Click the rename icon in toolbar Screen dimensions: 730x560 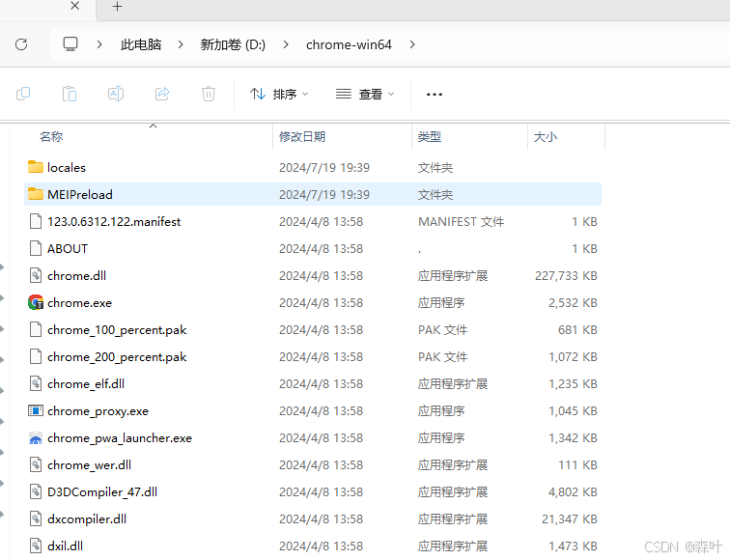click(x=116, y=94)
